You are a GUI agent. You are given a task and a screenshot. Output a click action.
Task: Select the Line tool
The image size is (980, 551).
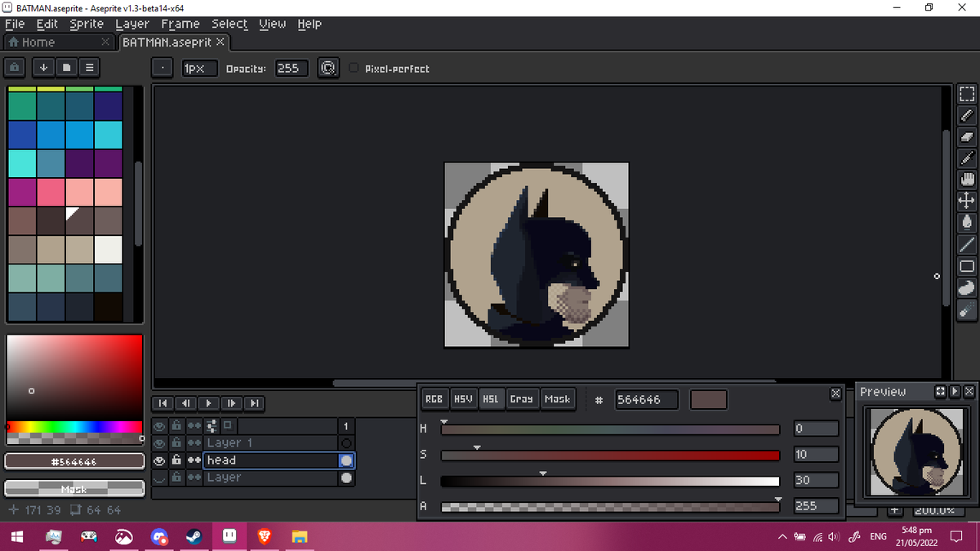click(967, 244)
